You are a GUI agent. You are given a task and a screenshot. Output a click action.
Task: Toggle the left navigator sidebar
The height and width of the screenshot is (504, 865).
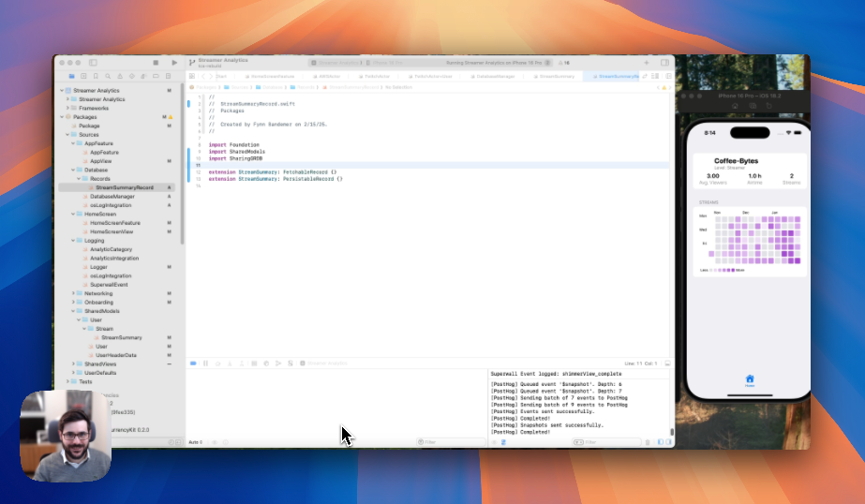(x=93, y=63)
